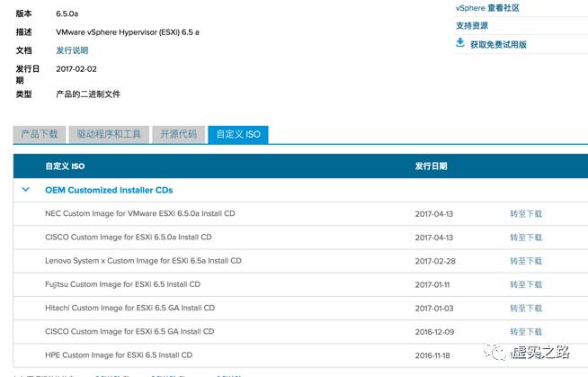
Task: Select the 自定义 ISO tab
Action: (238, 134)
